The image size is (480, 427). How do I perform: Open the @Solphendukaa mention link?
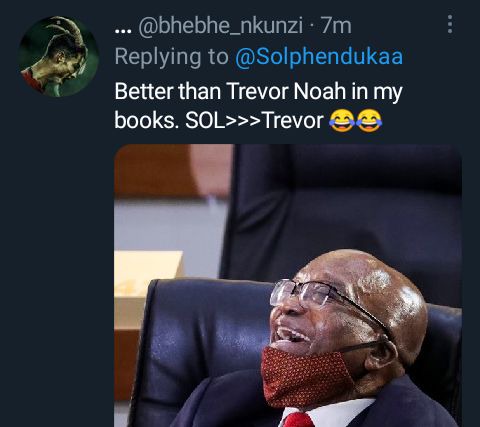319,56
